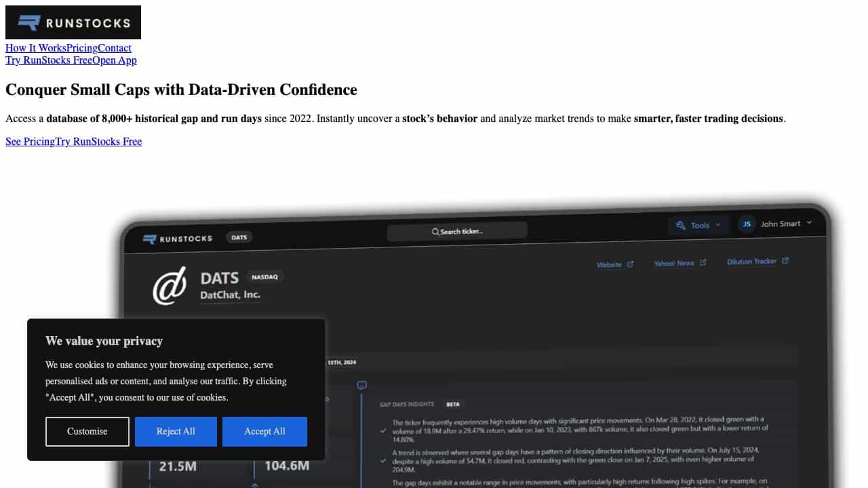Image resolution: width=868 pixels, height=488 pixels.
Task: Reject all cookies
Action: [176, 432]
